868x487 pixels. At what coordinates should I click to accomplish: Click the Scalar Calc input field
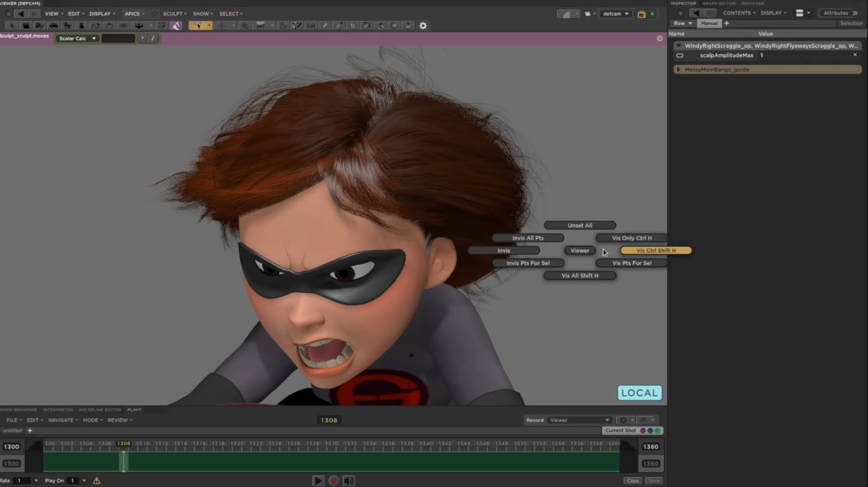[x=118, y=39]
